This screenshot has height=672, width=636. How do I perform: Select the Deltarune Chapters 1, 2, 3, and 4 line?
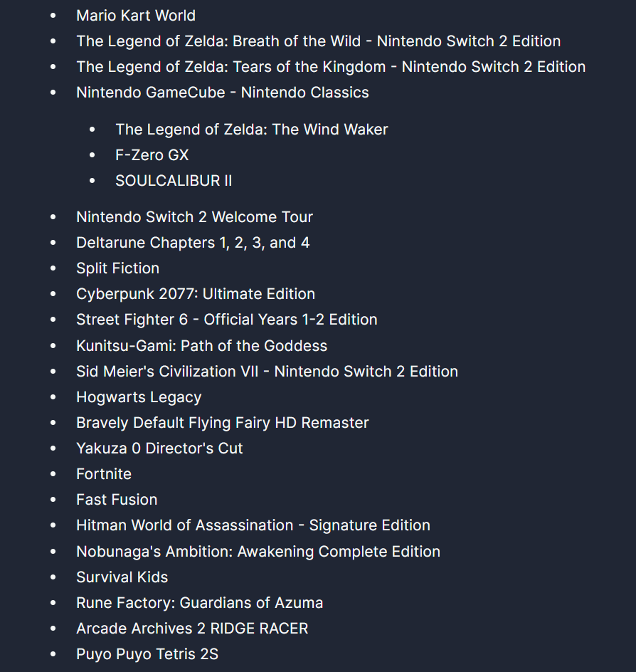tap(193, 243)
